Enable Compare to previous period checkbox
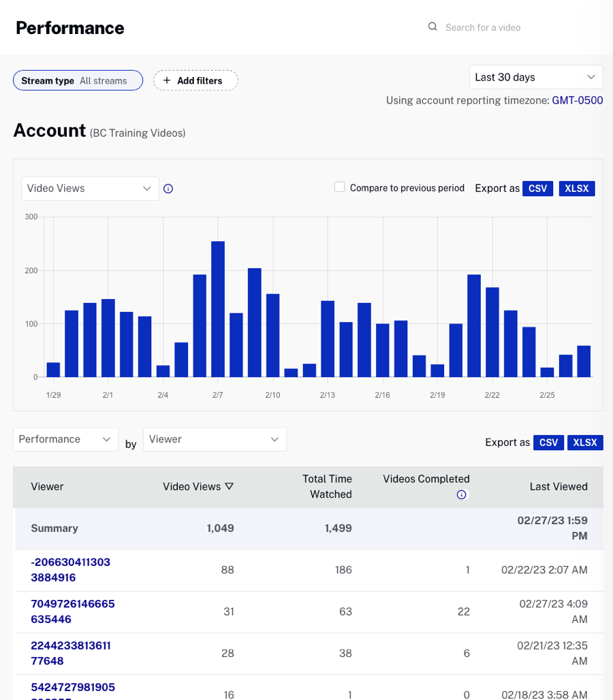613x700 pixels. click(x=339, y=187)
